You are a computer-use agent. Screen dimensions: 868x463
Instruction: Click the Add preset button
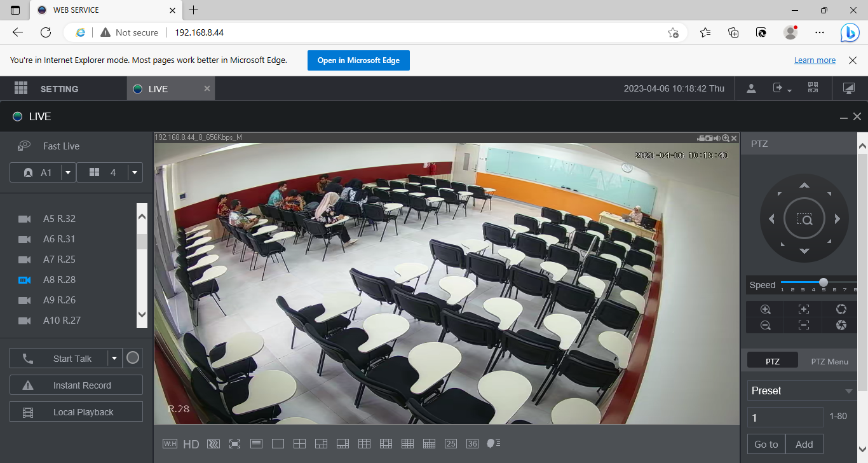[804, 445]
